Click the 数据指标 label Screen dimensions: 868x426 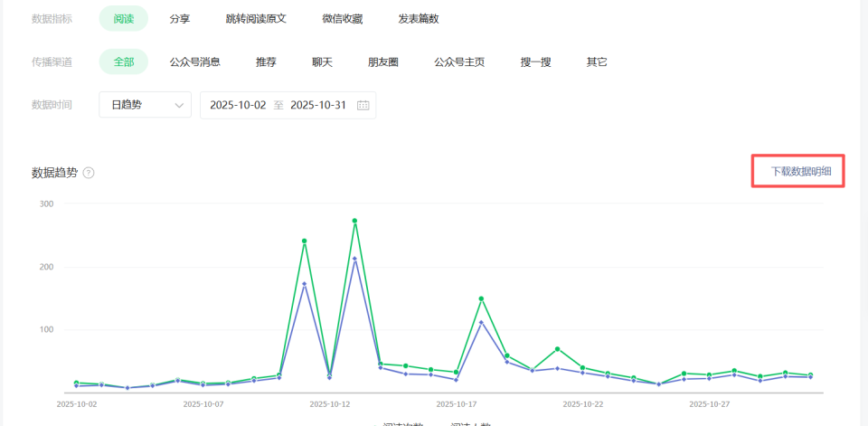click(52, 19)
